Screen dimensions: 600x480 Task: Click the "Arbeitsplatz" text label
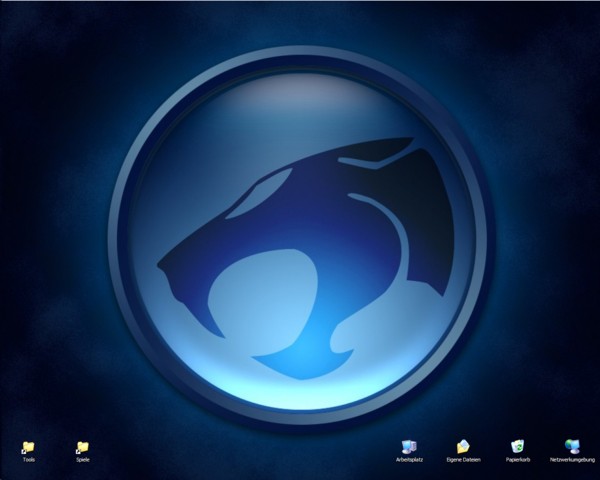tap(408, 460)
